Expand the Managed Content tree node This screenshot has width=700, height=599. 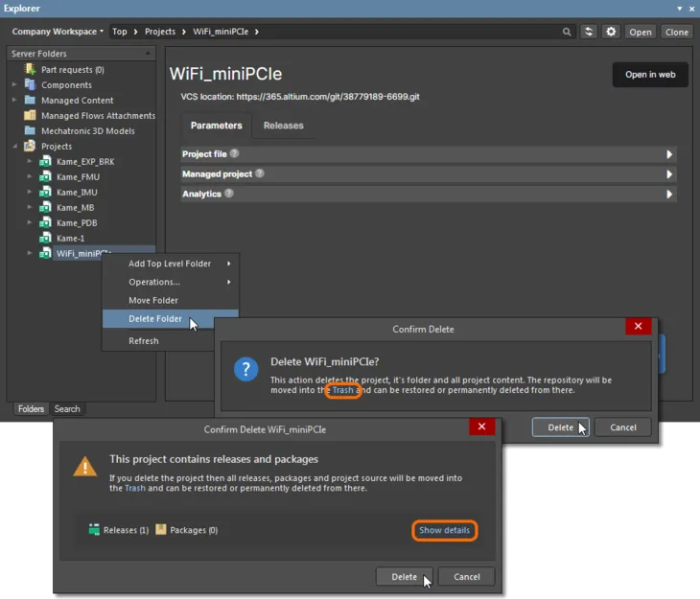click(14, 100)
